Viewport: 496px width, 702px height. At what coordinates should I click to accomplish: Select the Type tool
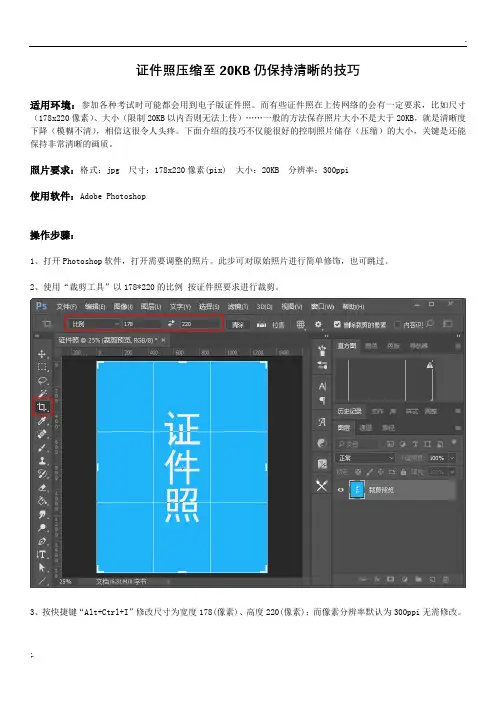click(x=42, y=554)
